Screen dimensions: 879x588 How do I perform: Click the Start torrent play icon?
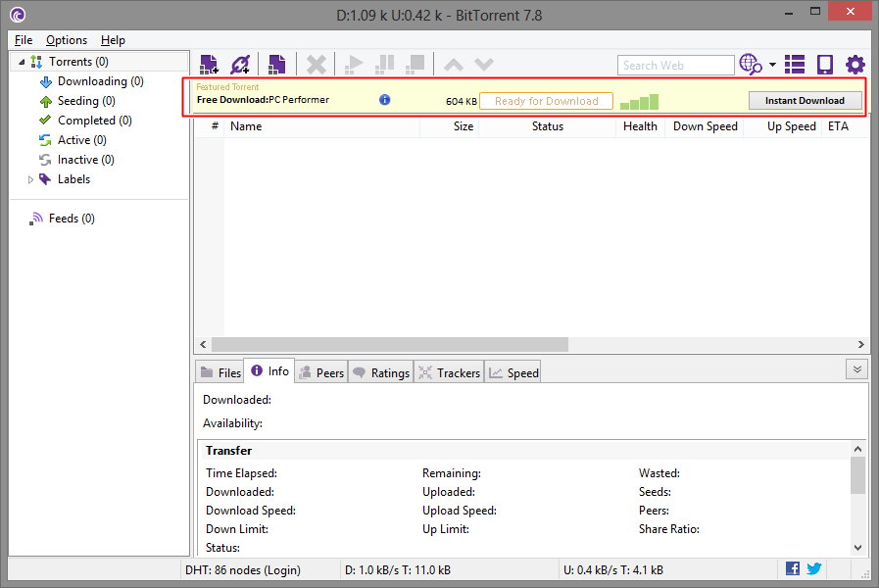pyautogui.click(x=354, y=65)
